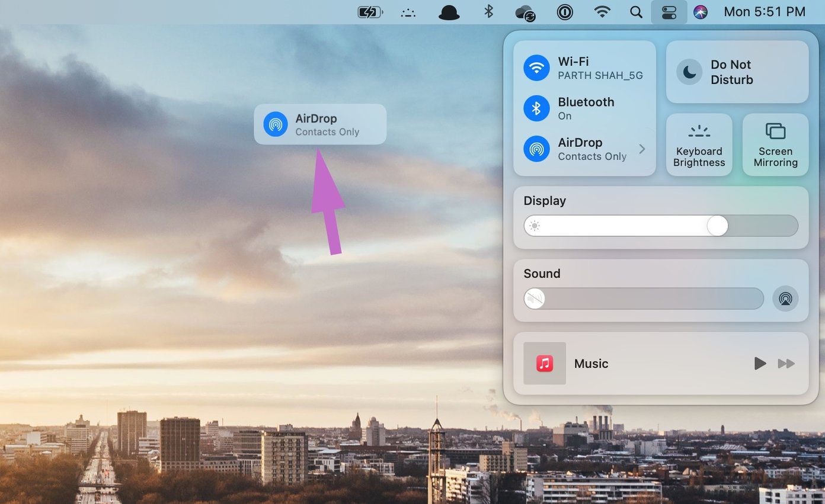Play music in the Music widget
This screenshot has height=504, width=825.
[760, 364]
